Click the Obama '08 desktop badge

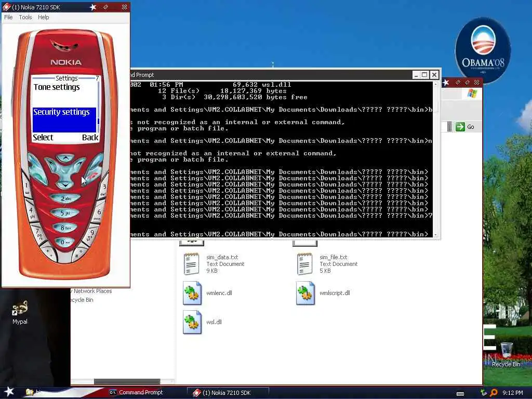point(483,51)
